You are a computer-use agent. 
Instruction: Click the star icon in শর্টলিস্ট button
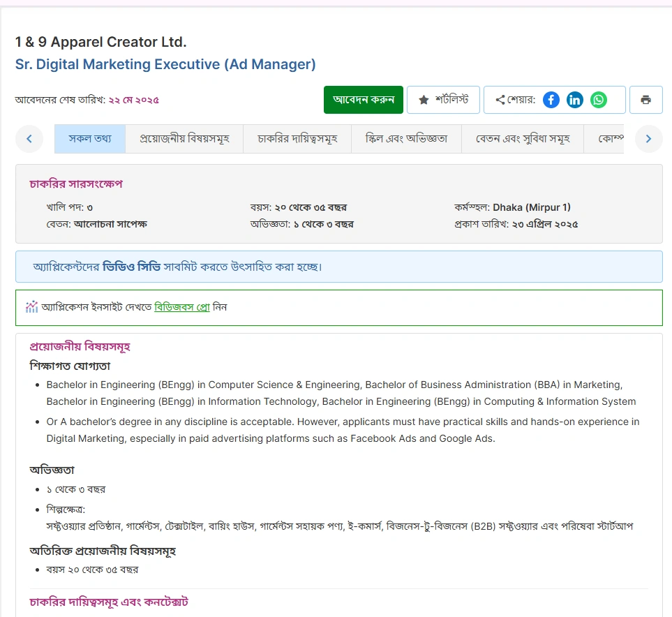click(424, 100)
